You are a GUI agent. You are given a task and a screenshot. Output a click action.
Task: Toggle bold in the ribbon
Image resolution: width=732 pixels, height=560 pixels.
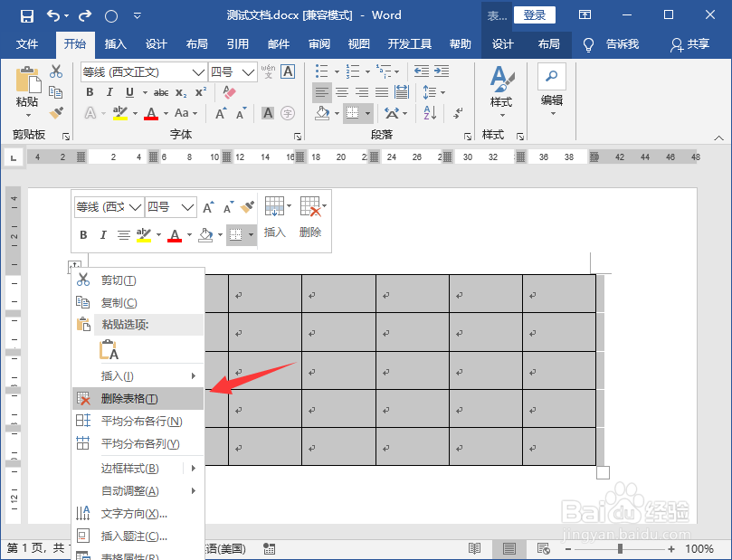[90, 92]
